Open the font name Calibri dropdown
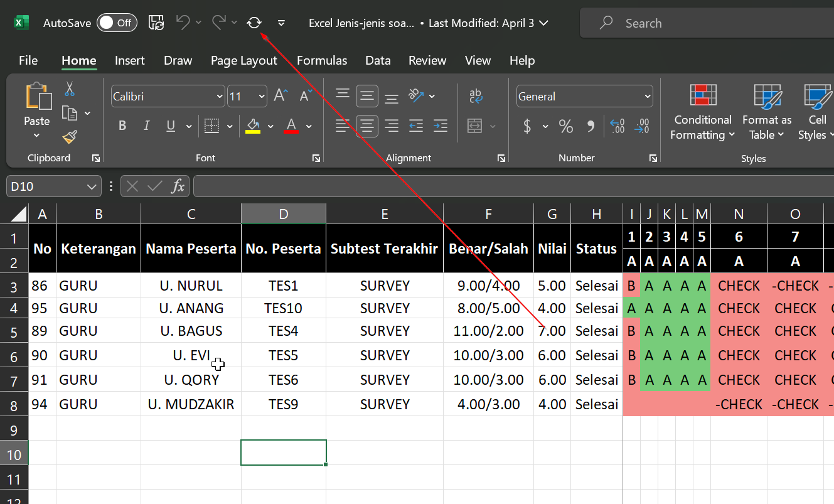Viewport: 834px width, 504px height. click(x=220, y=97)
